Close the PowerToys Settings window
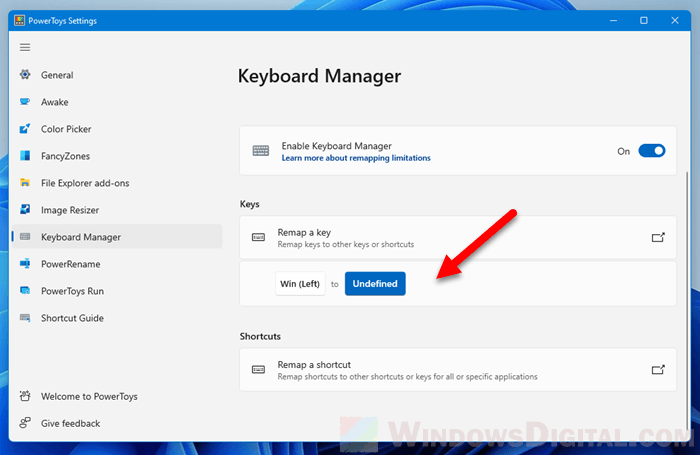The height and width of the screenshot is (455, 700). tap(675, 21)
